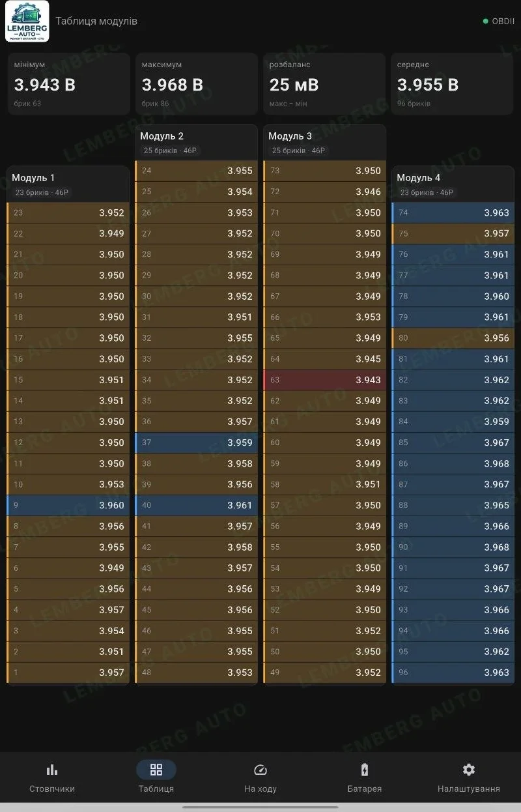Screen dimensions: 521x812
Task: Select brick 1 row showing 3.957
Action: 68,673
